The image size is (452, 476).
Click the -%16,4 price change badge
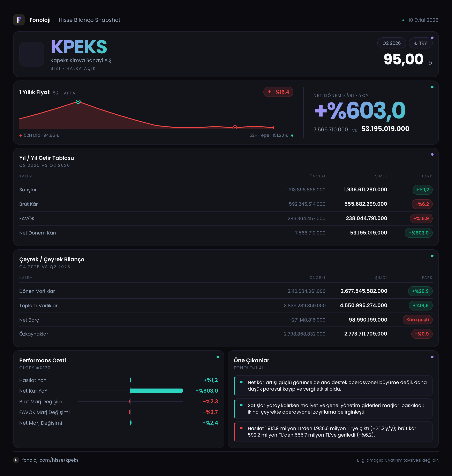coord(278,92)
